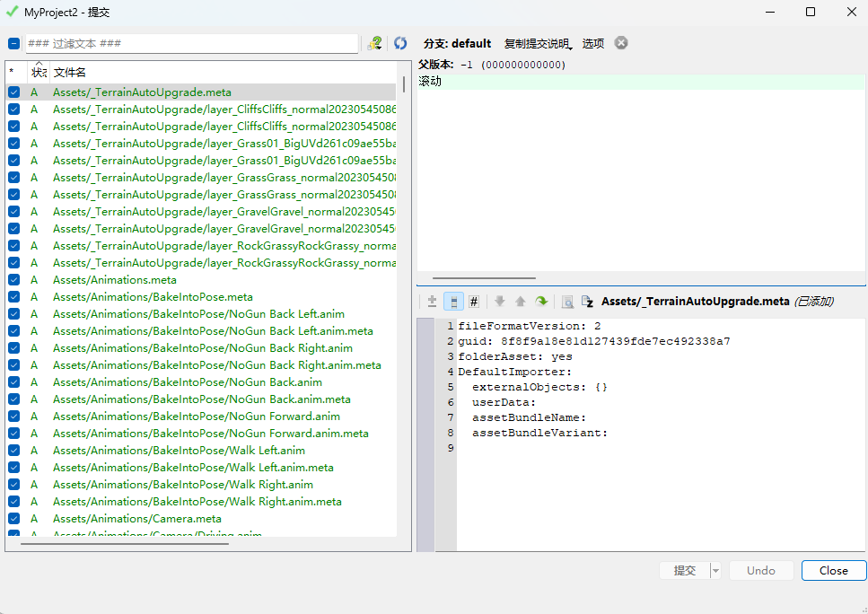
Task: Click the search-in-file magnifier icon
Action: 567,302
